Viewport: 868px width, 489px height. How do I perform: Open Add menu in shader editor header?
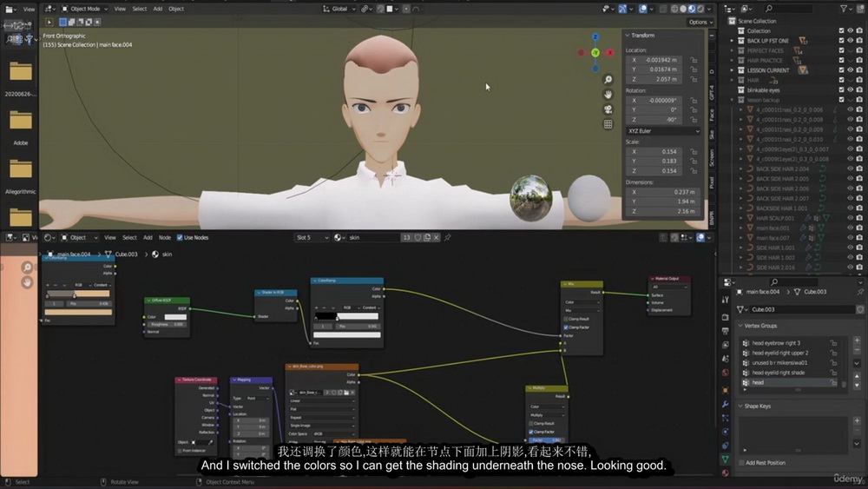148,238
